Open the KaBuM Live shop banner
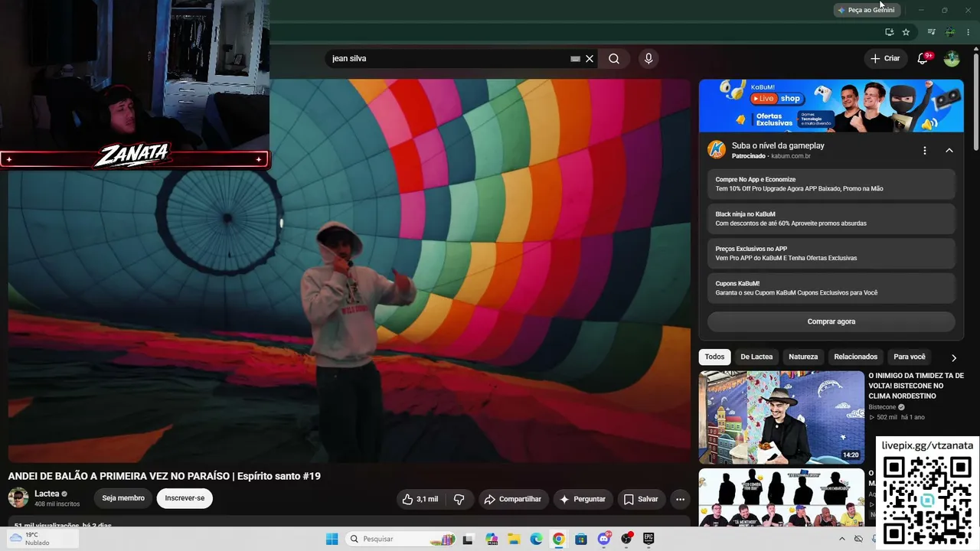 point(831,106)
